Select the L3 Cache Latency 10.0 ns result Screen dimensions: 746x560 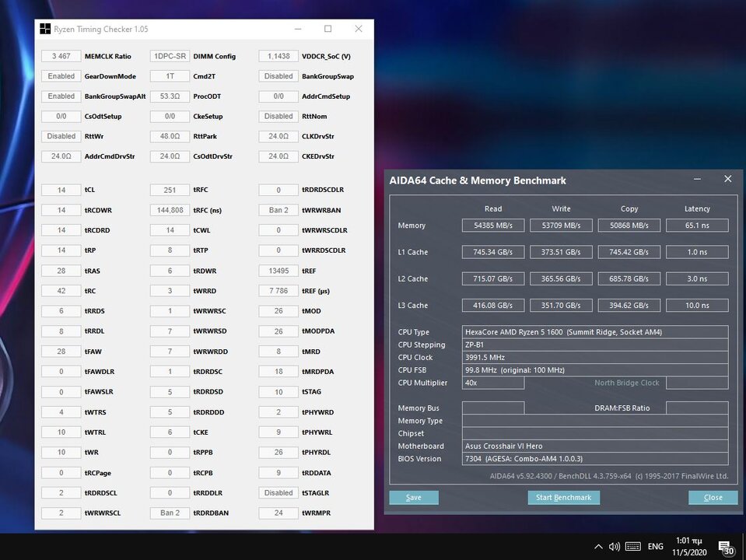pos(698,306)
